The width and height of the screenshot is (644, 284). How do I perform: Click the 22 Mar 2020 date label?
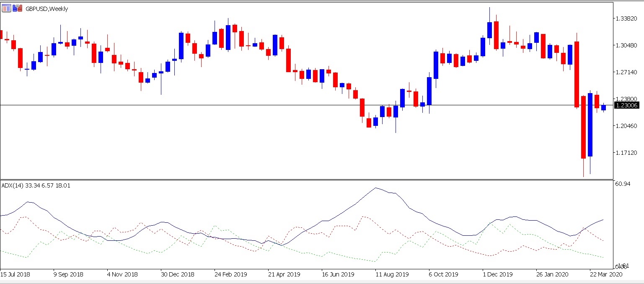click(606, 274)
